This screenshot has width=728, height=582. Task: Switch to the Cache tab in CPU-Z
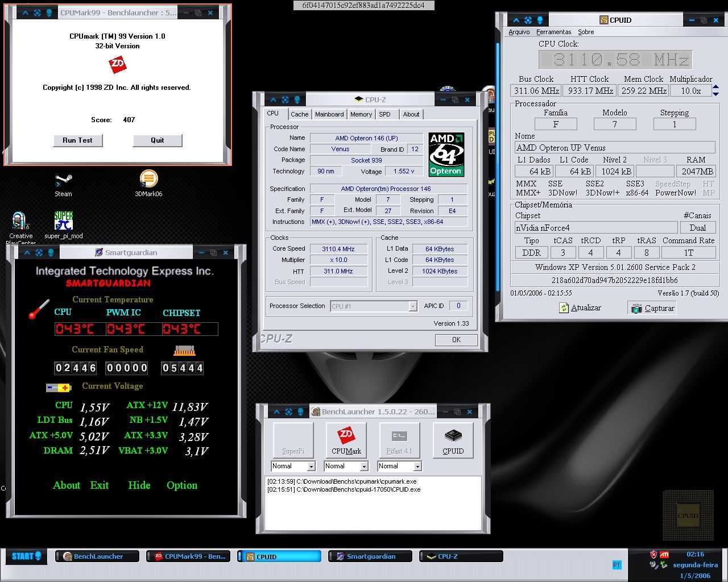click(300, 114)
